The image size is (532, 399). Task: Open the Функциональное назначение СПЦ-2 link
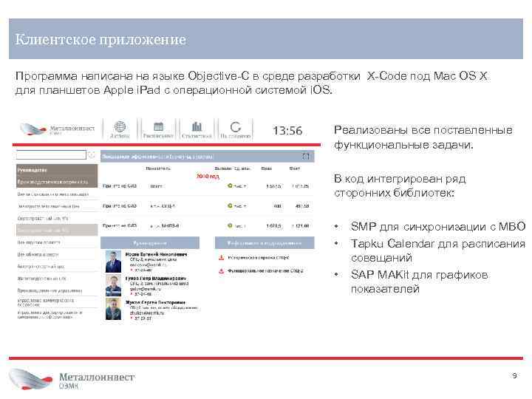pos(266,270)
